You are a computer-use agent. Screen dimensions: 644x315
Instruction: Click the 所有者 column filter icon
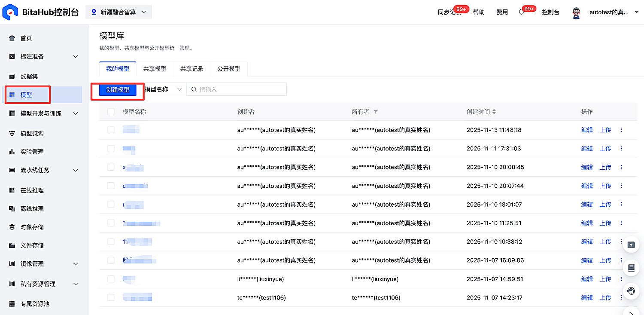pyautogui.click(x=376, y=112)
